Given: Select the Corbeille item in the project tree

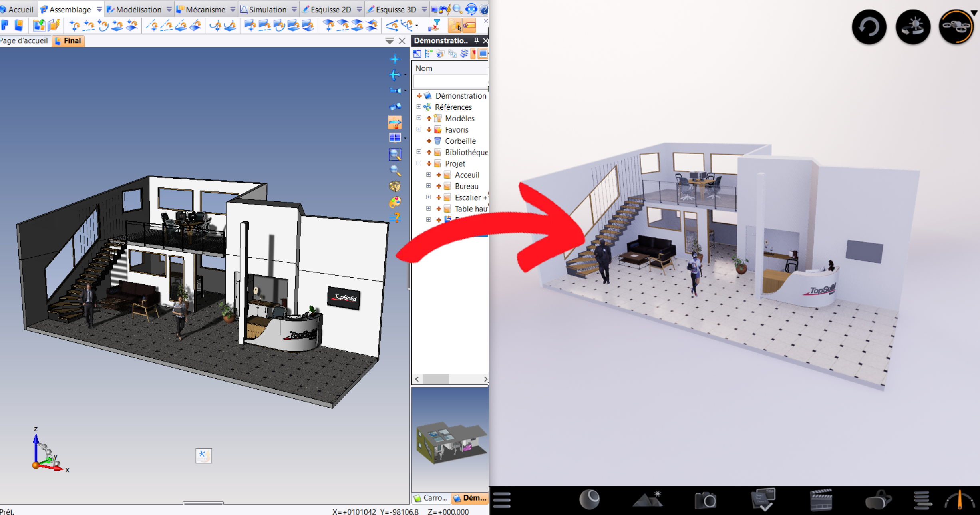Looking at the screenshot, I should click(x=460, y=141).
